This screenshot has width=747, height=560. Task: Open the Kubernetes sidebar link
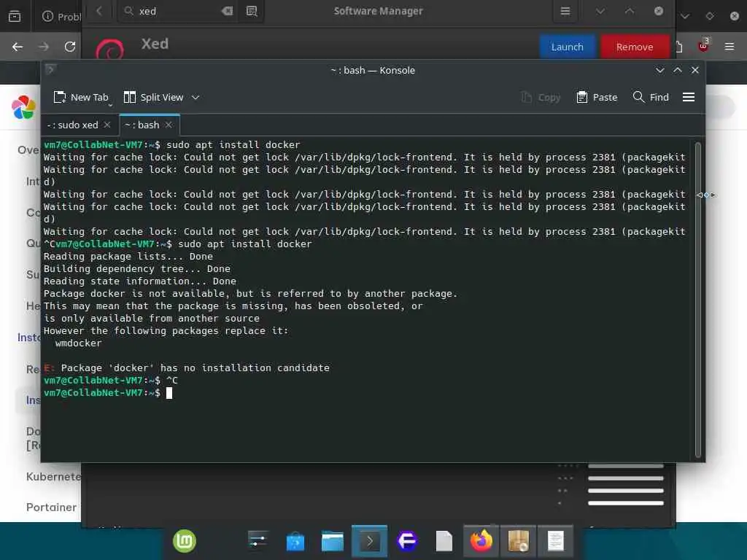point(53,477)
